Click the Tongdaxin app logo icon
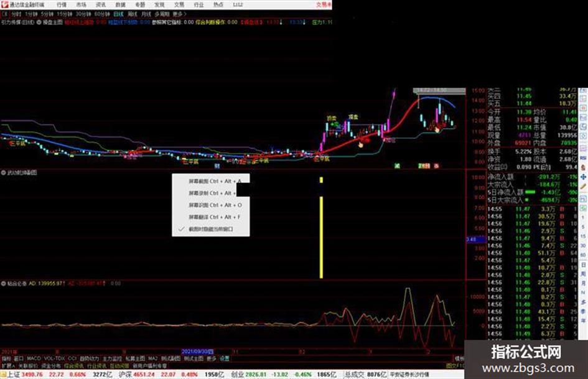Screen dimensions: 588x379 click(4, 4)
